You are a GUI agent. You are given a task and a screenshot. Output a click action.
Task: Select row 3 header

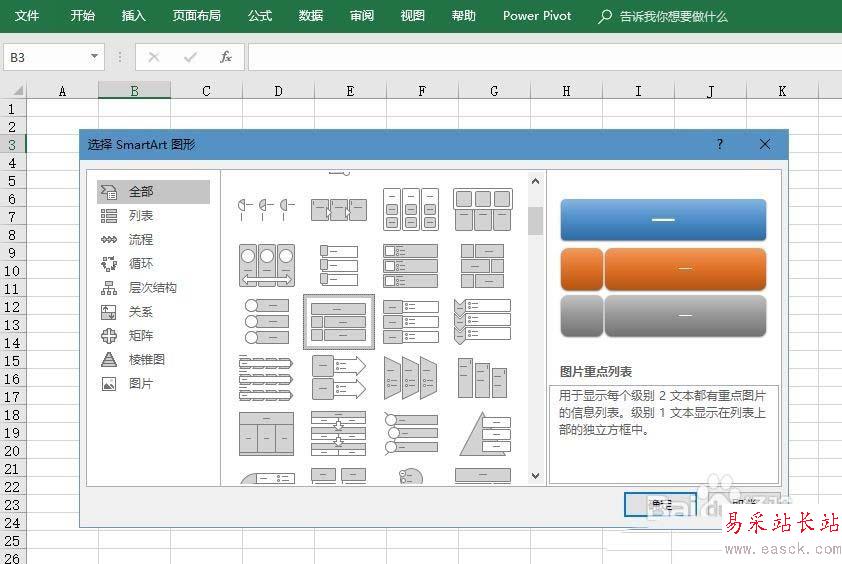tap(12, 145)
